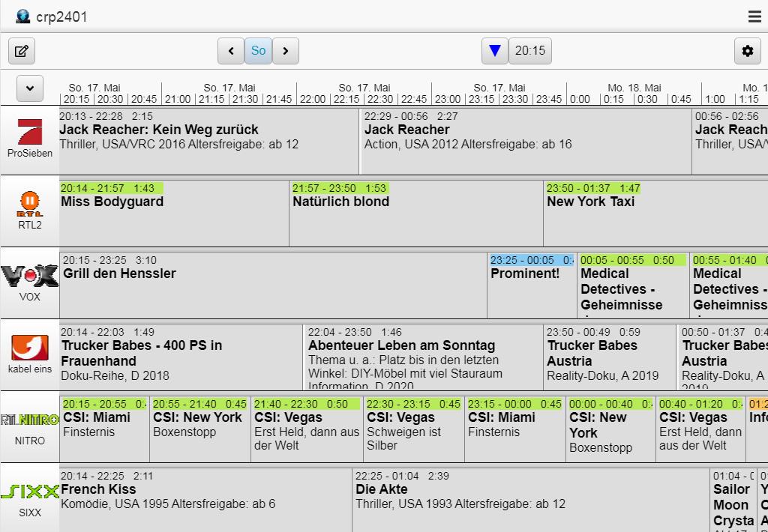Expand the channel list chevron dropdown
The width and height of the screenshot is (768, 532).
(x=30, y=88)
